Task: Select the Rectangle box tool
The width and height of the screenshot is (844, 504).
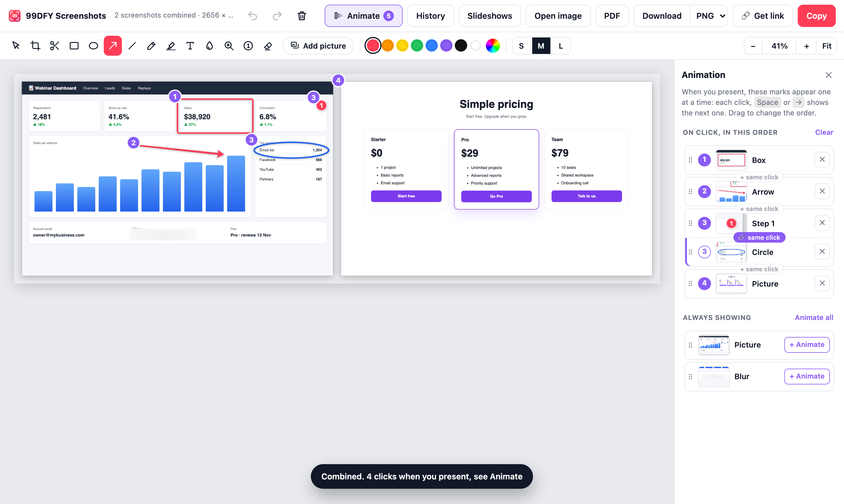Action: click(x=74, y=45)
